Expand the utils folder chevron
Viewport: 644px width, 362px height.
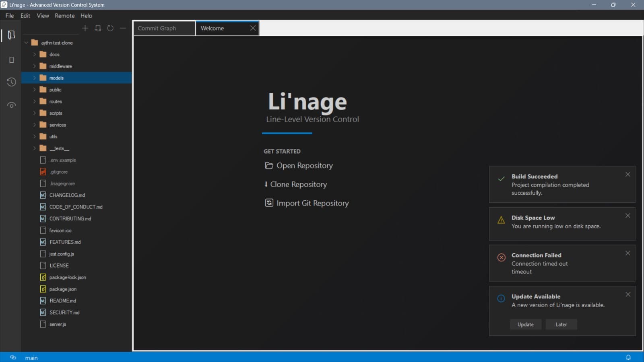click(34, 136)
